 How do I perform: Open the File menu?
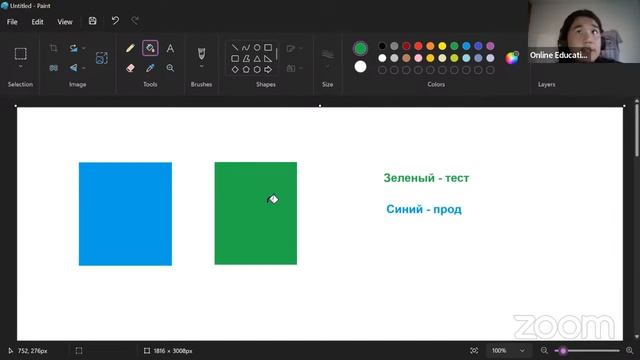tap(12, 22)
